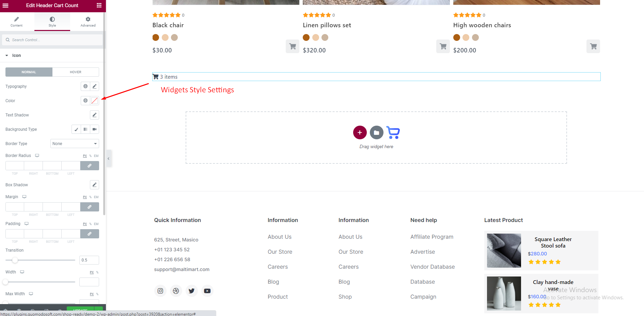
Task: Click the add new section plus button
Action: (360, 132)
